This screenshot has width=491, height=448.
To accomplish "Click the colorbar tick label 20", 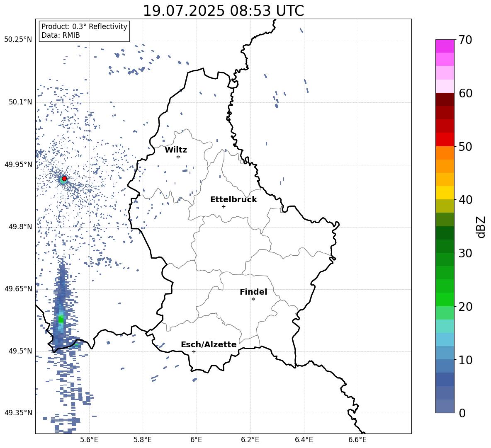I will pyautogui.click(x=465, y=307).
